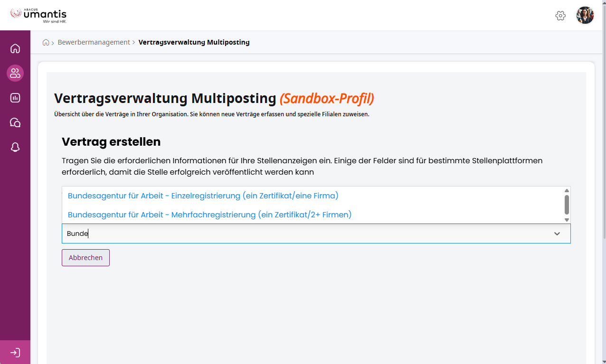Click the Umantis logo in header

pos(38,15)
